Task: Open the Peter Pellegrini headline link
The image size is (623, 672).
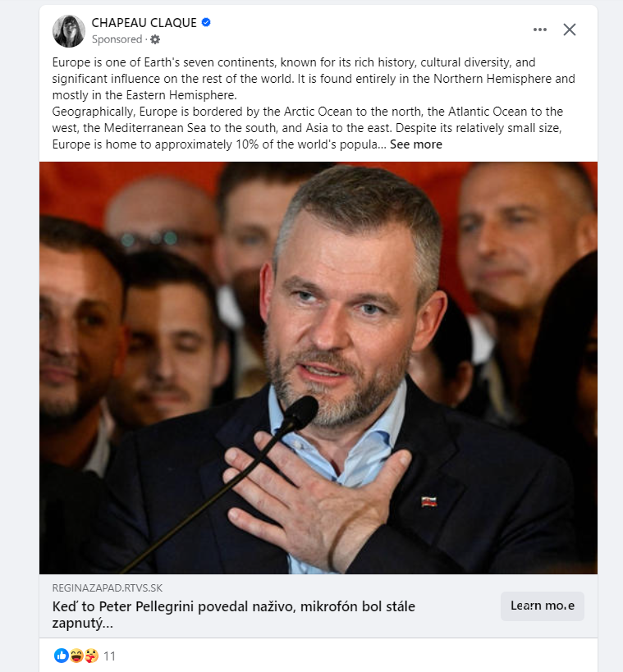Action: click(x=234, y=615)
